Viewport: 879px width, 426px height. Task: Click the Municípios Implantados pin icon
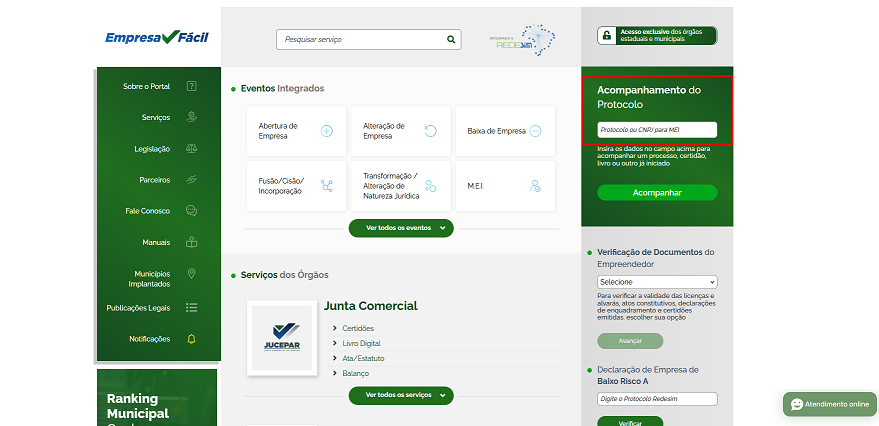point(192,274)
